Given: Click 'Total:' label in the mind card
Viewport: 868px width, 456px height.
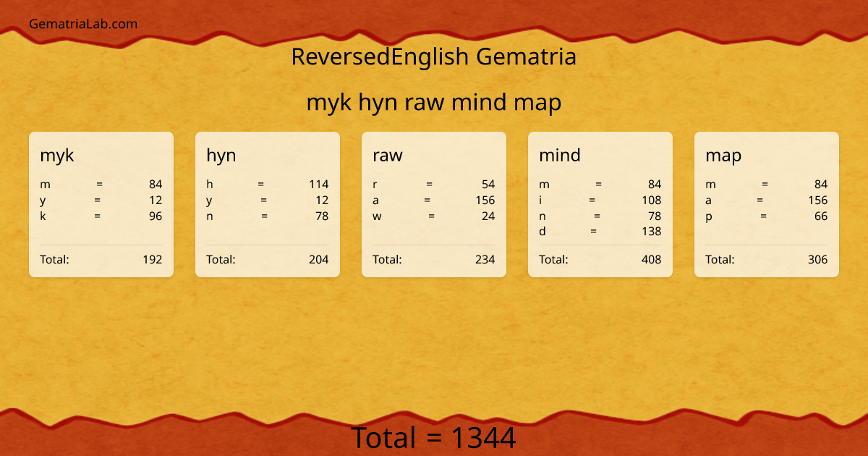Looking at the screenshot, I should pos(553,260).
